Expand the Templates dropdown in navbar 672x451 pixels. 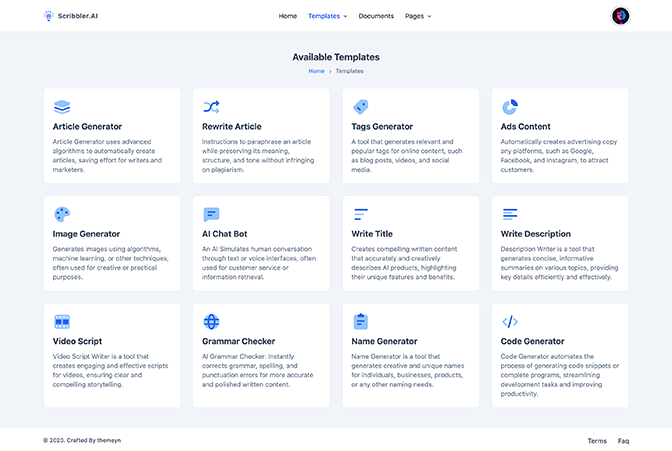point(327,16)
